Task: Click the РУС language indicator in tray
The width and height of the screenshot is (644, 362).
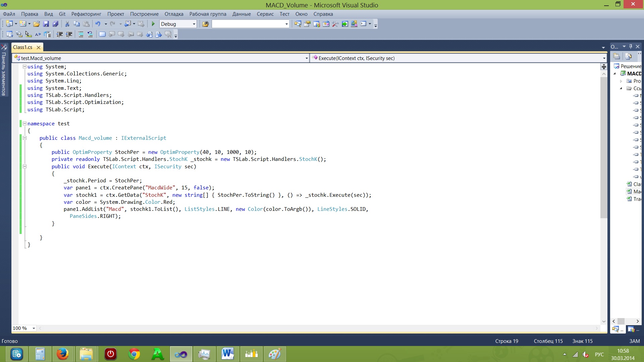Action: [599, 355]
